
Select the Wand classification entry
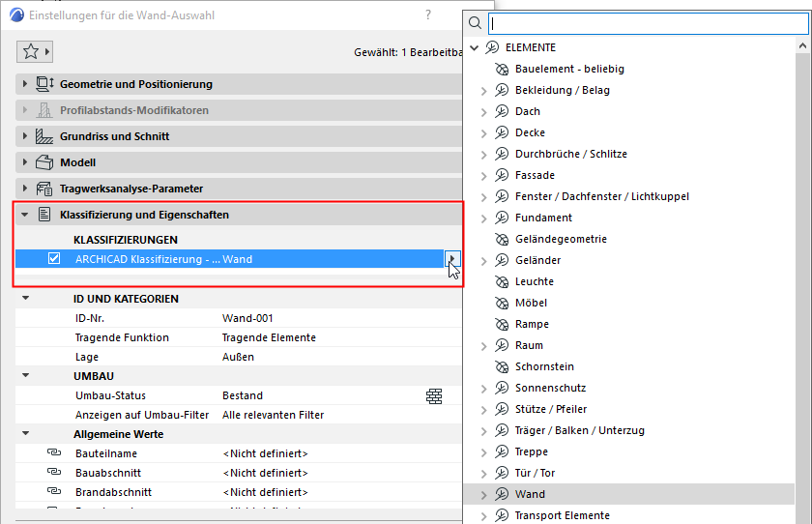pos(530,494)
